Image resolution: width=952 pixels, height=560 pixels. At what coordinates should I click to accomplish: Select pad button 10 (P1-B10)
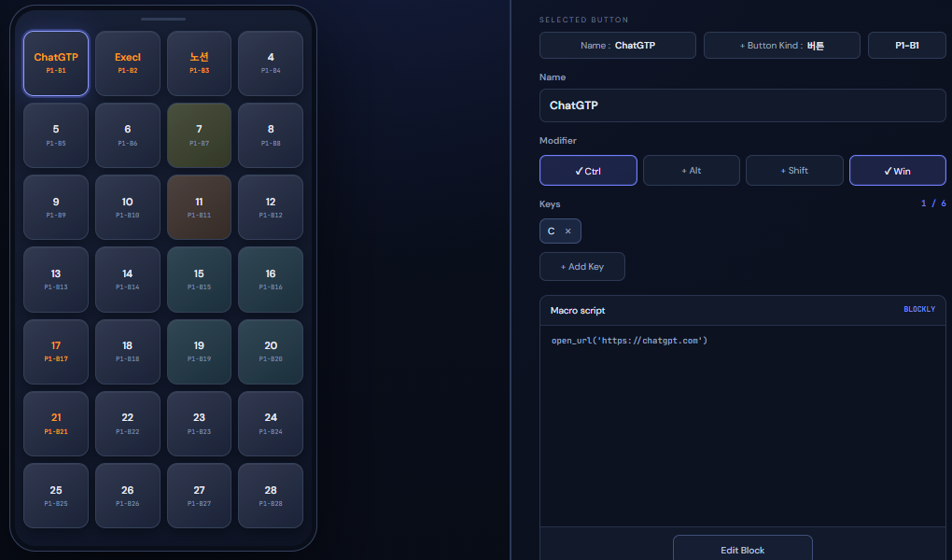[128, 208]
